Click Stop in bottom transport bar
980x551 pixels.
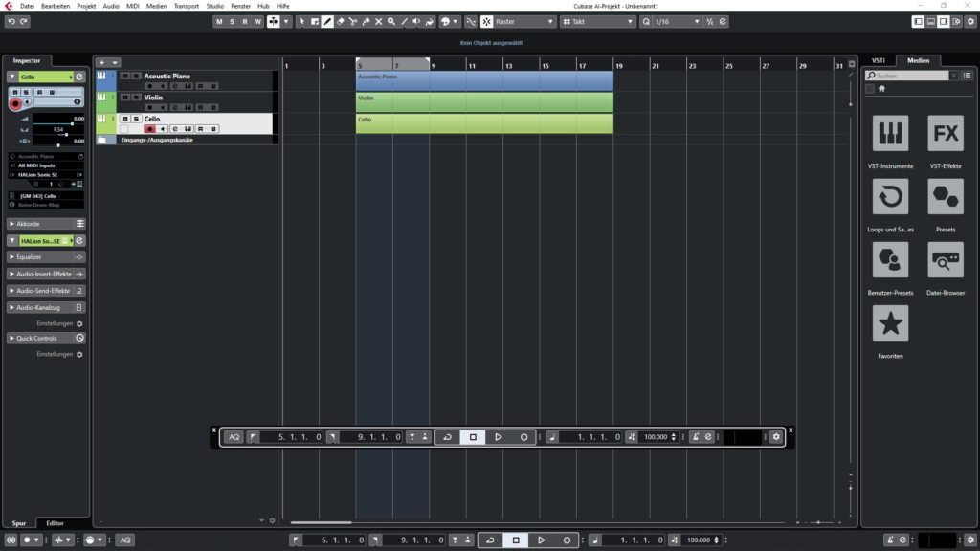pyautogui.click(x=516, y=540)
